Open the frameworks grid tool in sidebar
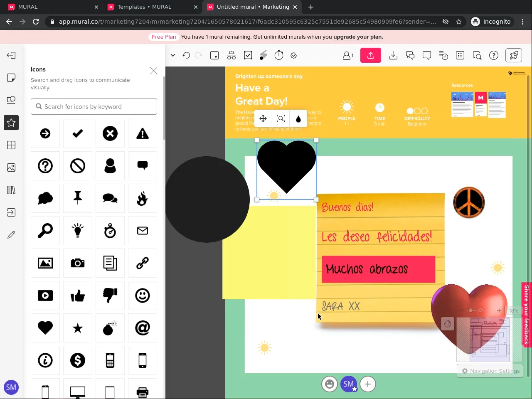The height and width of the screenshot is (399, 532). point(11,145)
